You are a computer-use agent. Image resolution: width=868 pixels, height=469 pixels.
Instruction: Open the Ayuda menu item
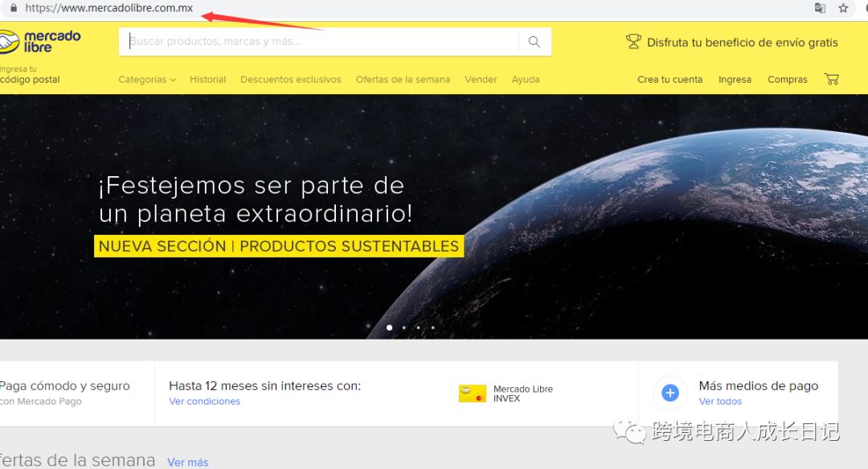click(x=526, y=80)
